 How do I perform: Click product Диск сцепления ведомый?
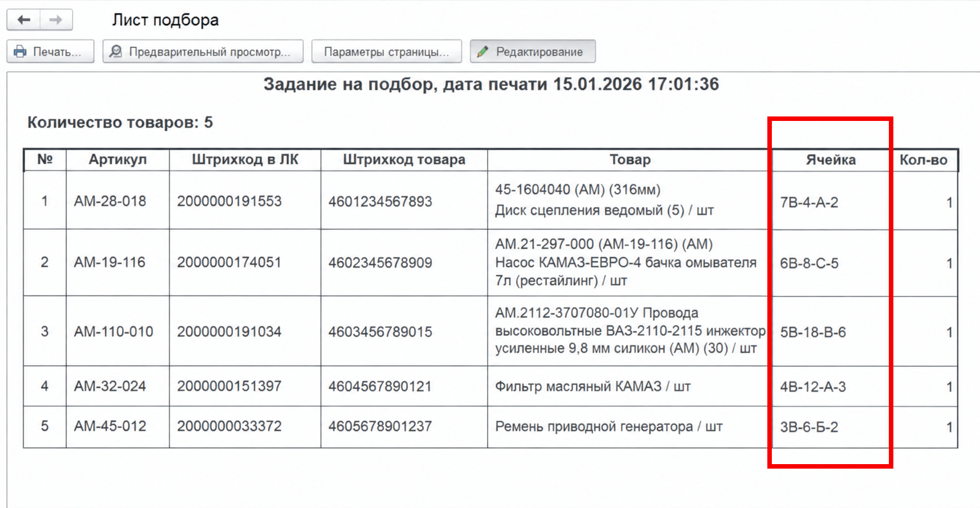click(x=630, y=200)
